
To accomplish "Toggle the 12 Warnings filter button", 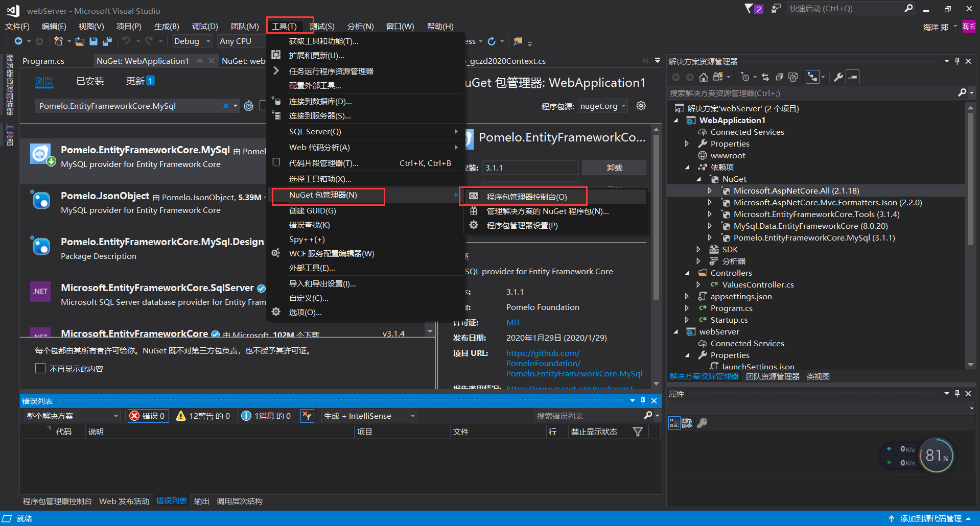I will (x=203, y=416).
